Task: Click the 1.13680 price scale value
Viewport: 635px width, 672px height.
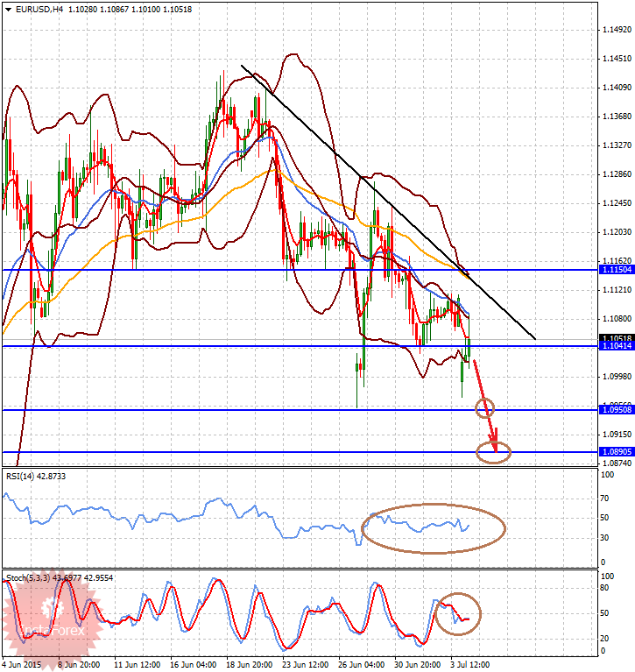Action: click(617, 117)
